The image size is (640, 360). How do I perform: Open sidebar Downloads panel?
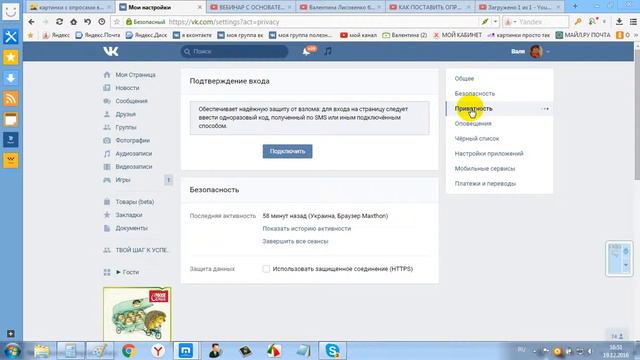pyautogui.click(x=11, y=78)
